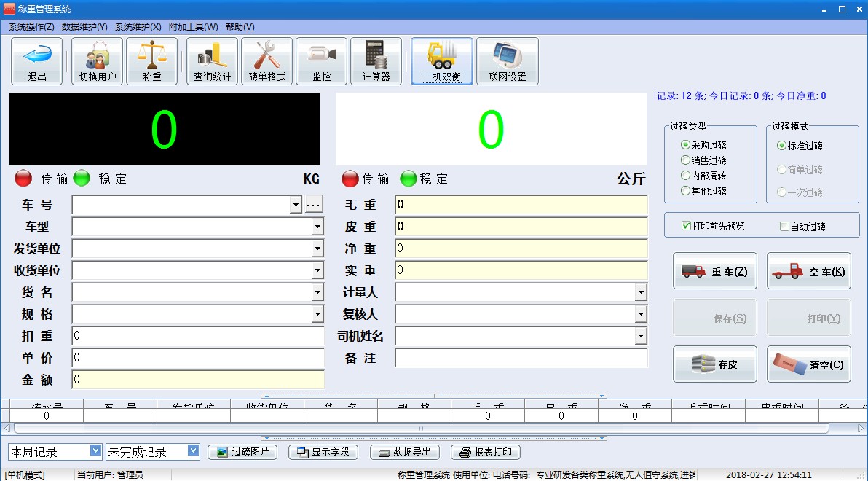Open the 磅单格式 (Ticket Format) icon
This screenshot has height=481, width=868.
pyautogui.click(x=267, y=60)
